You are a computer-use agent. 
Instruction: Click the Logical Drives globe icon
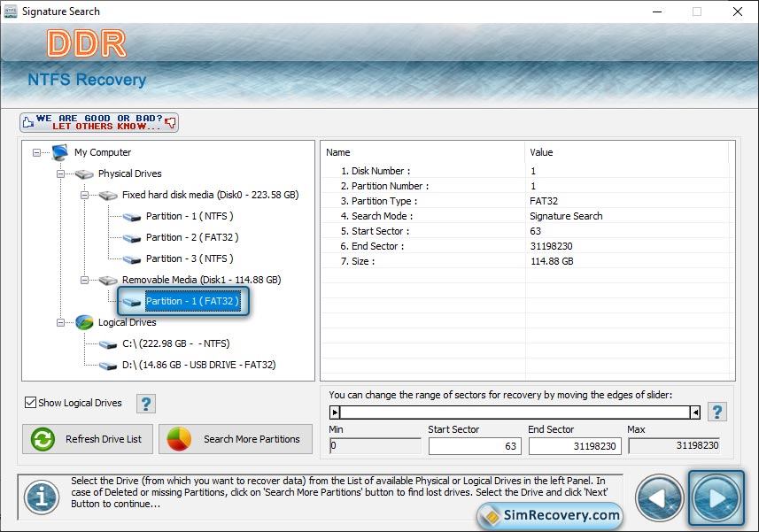[x=84, y=322]
